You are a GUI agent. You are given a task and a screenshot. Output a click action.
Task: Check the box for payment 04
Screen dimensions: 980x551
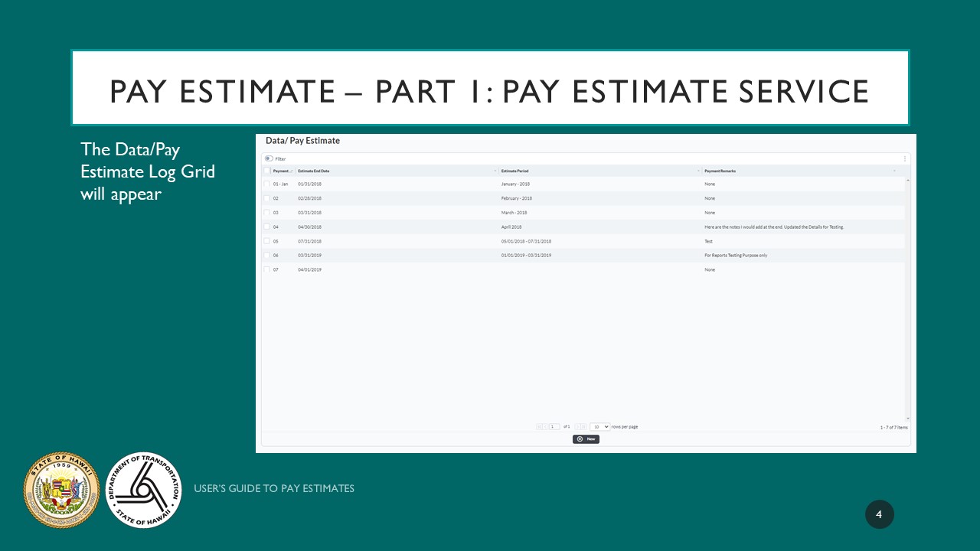[x=266, y=227]
